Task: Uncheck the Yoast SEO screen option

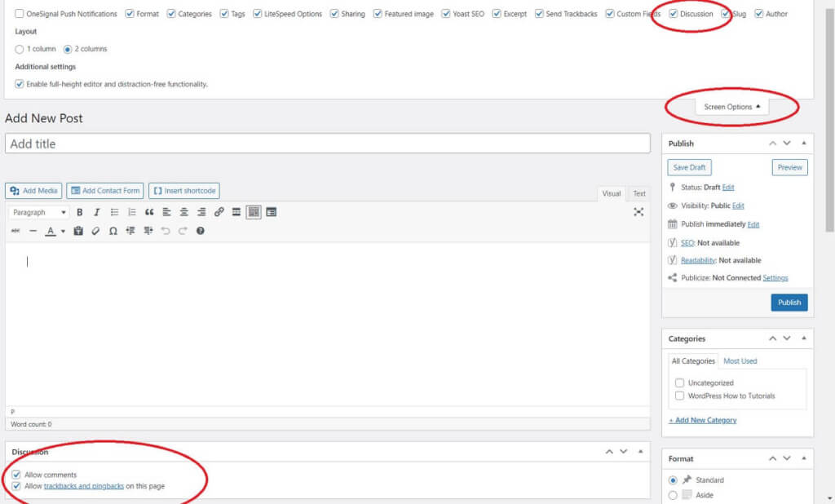Action: [x=445, y=14]
